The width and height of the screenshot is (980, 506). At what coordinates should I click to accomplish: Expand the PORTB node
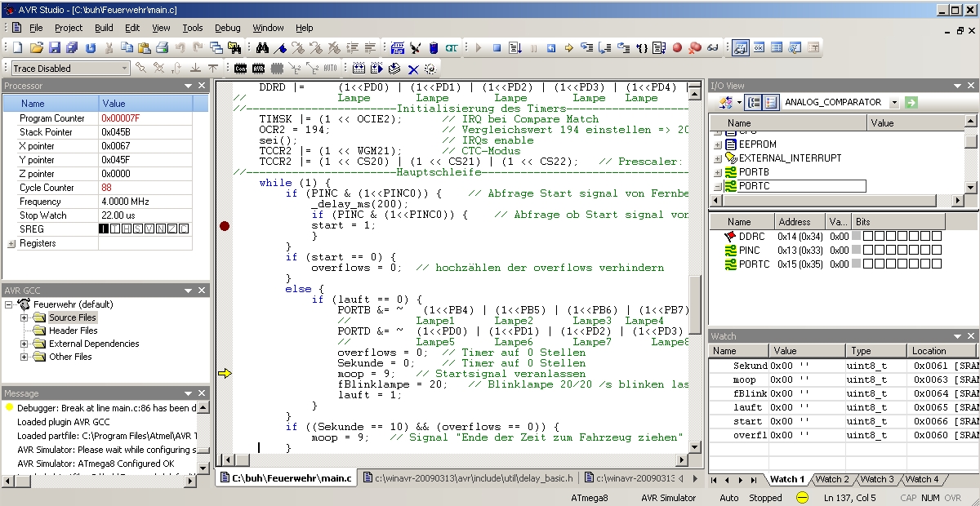click(717, 172)
